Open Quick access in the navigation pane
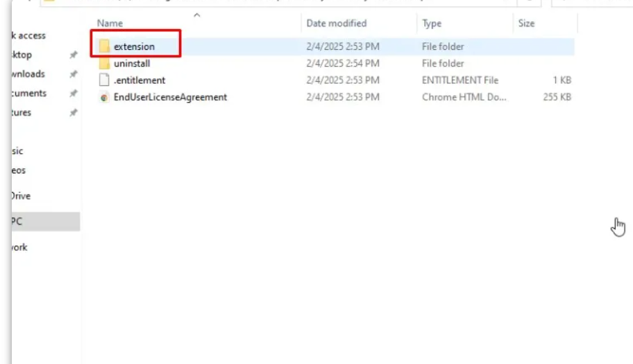Screen dimensions: 633x364 [x=29, y=35]
